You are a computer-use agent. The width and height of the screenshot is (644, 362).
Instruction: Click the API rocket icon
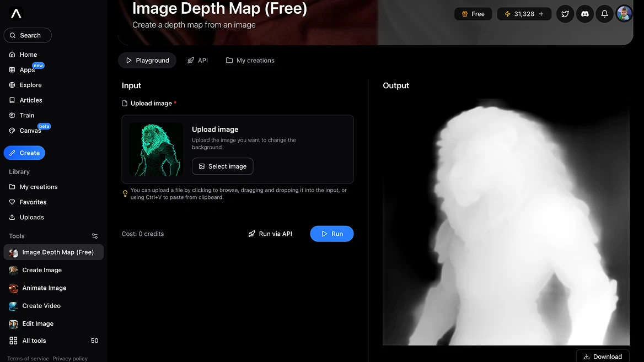pos(191,61)
